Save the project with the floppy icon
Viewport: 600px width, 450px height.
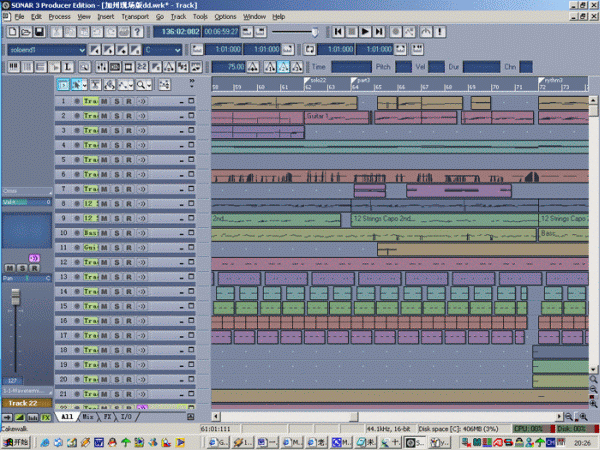point(39,32)
